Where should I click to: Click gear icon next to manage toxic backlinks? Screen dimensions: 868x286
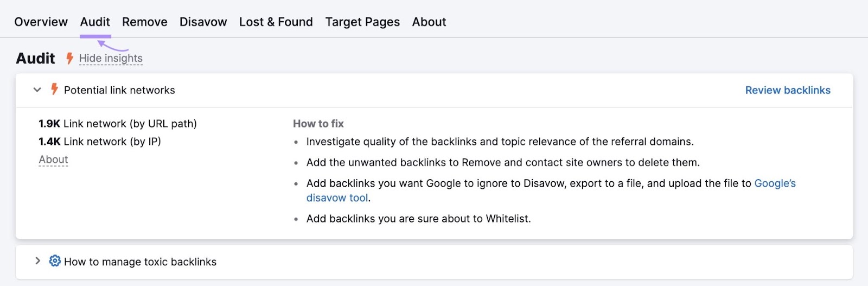coord(55,261)
